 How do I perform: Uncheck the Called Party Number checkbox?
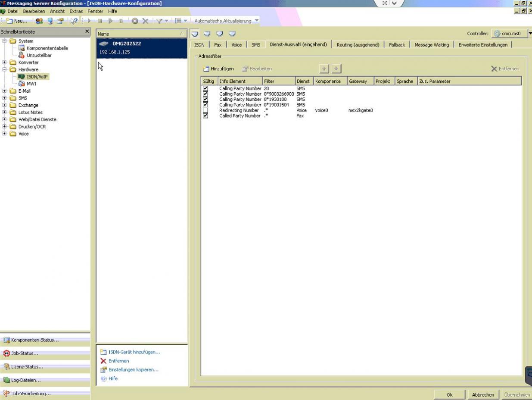pyautogui.click(x=205, y=116)
